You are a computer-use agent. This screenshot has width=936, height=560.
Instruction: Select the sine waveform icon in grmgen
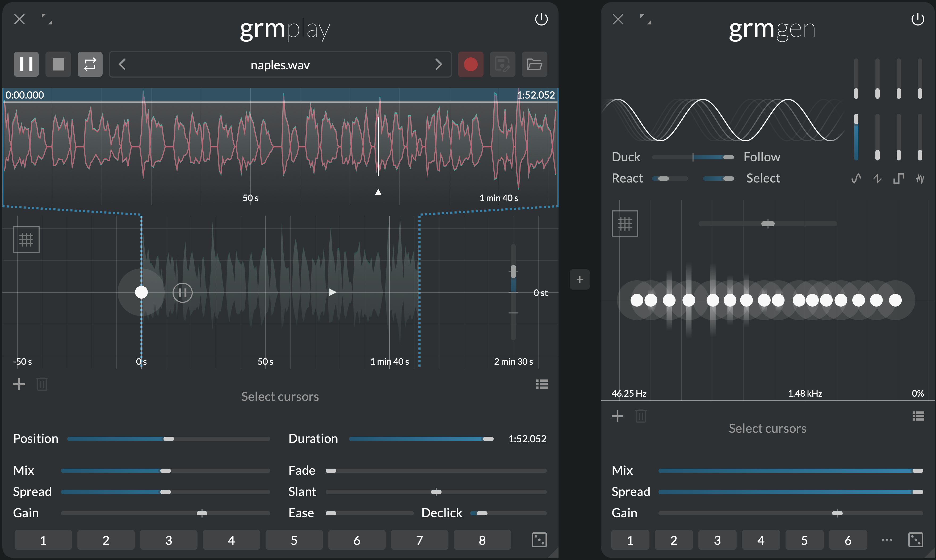[856, 178]
